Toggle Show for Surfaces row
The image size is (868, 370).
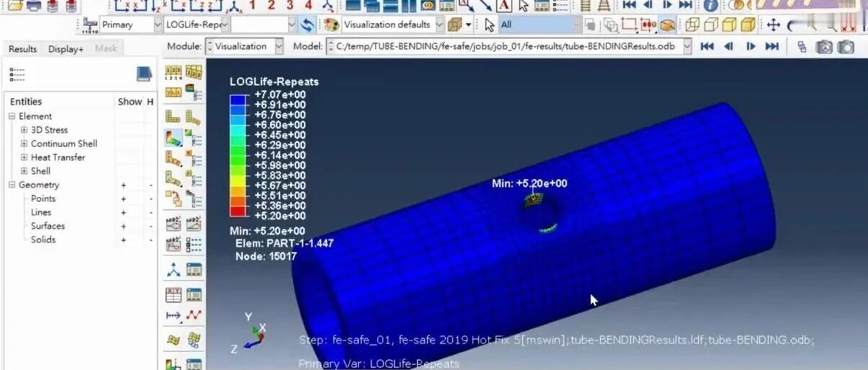[123, 226]
